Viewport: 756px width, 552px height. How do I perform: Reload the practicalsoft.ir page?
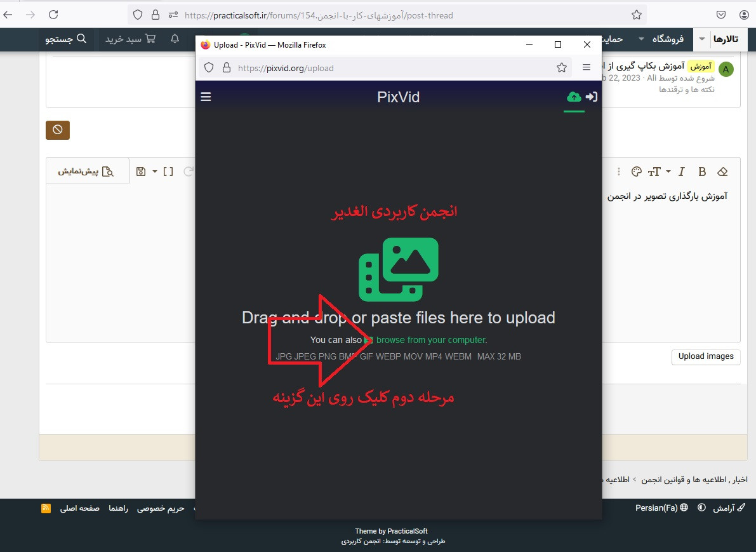(53, 15)
